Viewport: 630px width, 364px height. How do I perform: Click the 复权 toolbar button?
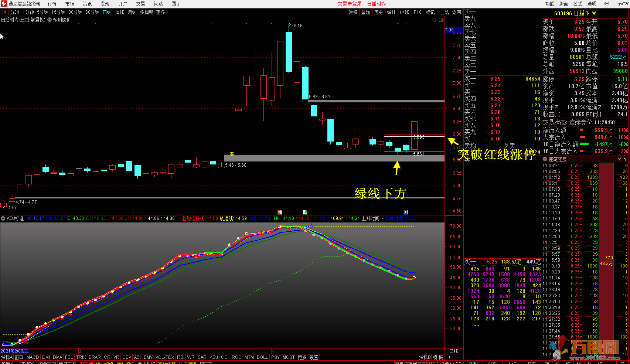[x=353, y=12]
